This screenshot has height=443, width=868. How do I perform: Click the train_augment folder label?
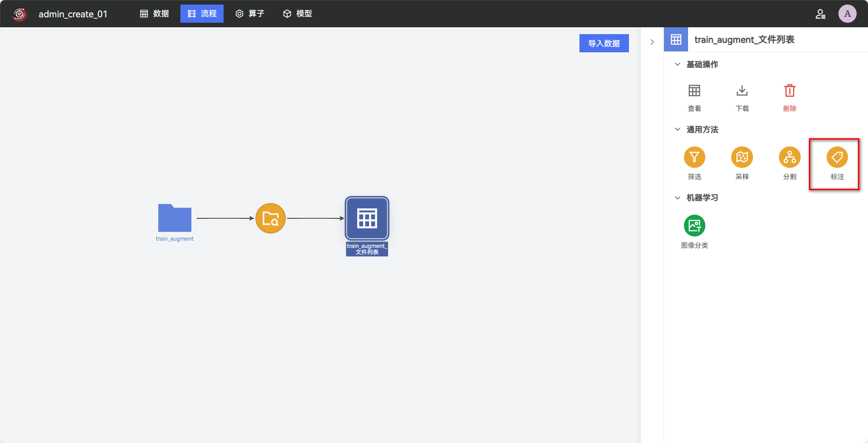[x=175, y=239]
